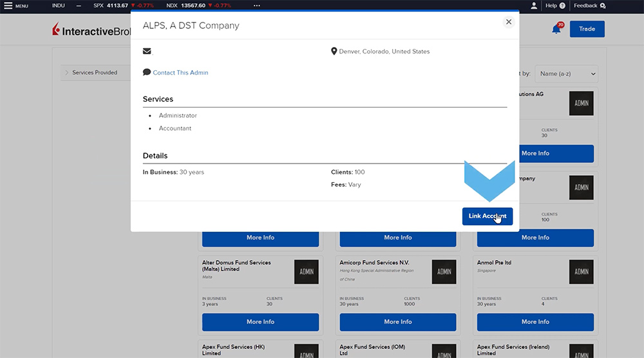This screenshot has height=358, width=644.
Task: Close the ALPS company dialog
Action: point(508,22)
